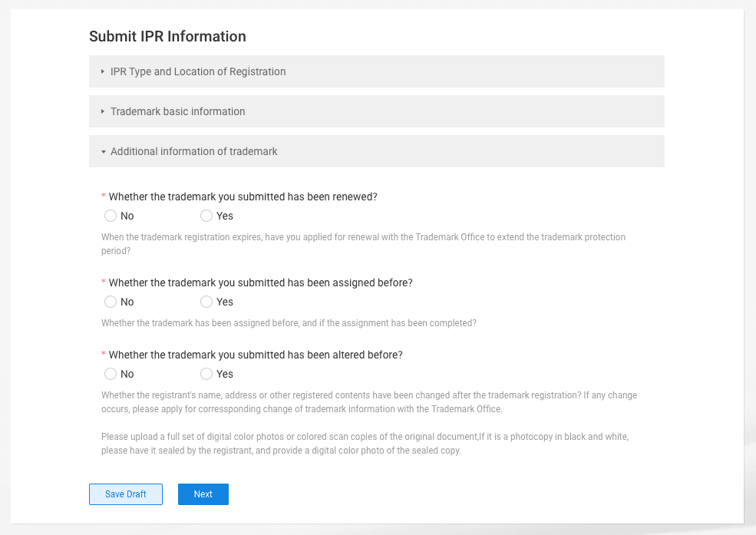Click the trademark renewed question label

243,196
